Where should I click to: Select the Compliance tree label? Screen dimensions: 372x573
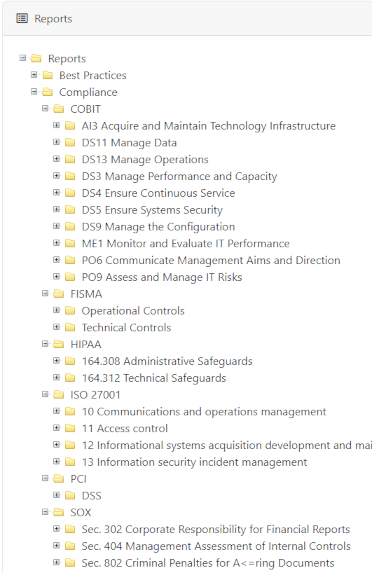tap(88, 92)
